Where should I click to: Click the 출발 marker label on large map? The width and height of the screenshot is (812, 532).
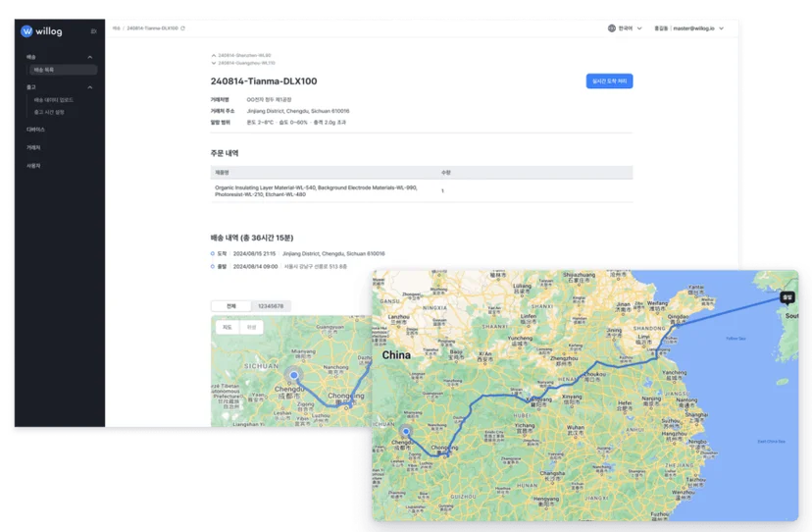point(787,297)
